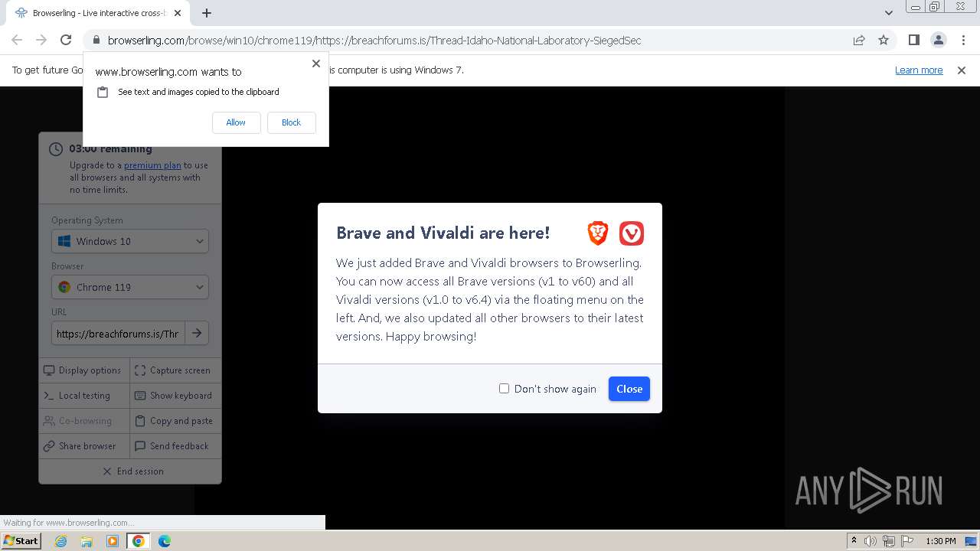Click the Action Center flag icon
Image resolution: width=980 pixels, height=551 pixels.
click(x=907, y=541)
